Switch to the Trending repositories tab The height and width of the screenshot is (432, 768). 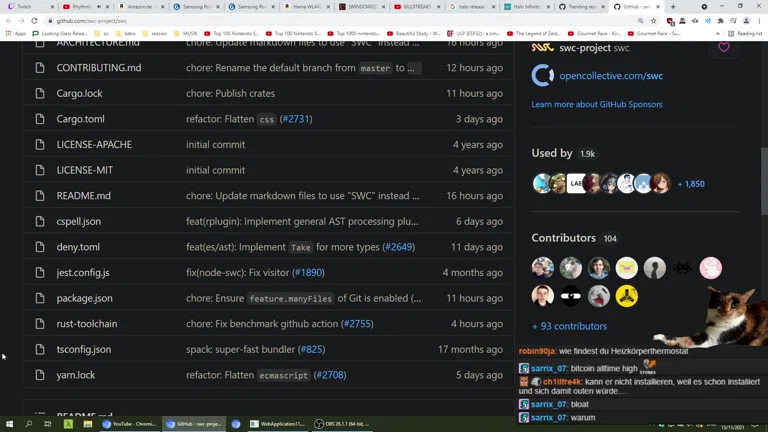[x=578, y=6]
